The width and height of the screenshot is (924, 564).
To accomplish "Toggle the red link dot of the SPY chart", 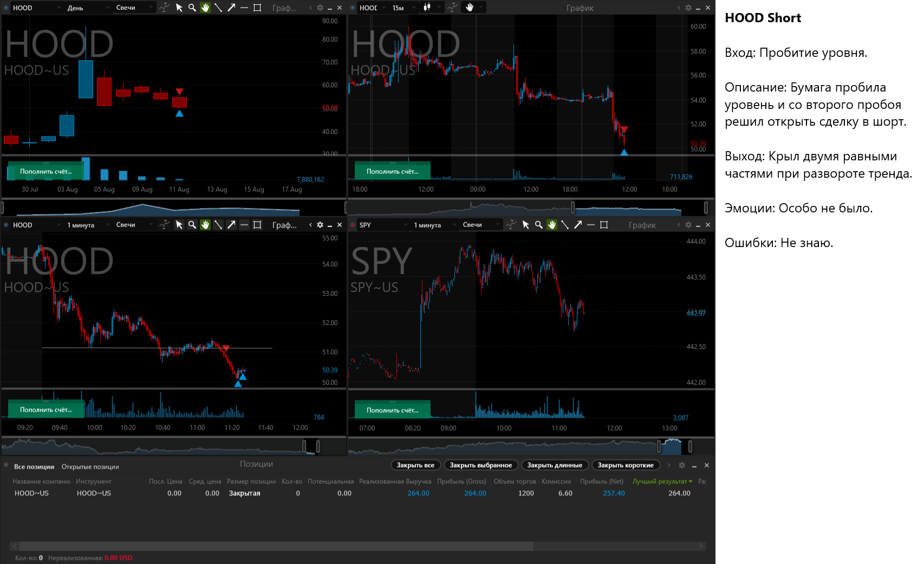I will pyautogui.click(x=353, y=225).
